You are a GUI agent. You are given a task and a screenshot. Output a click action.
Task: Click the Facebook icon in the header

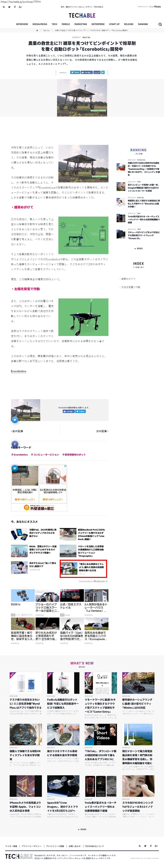(x=15, y=7)
